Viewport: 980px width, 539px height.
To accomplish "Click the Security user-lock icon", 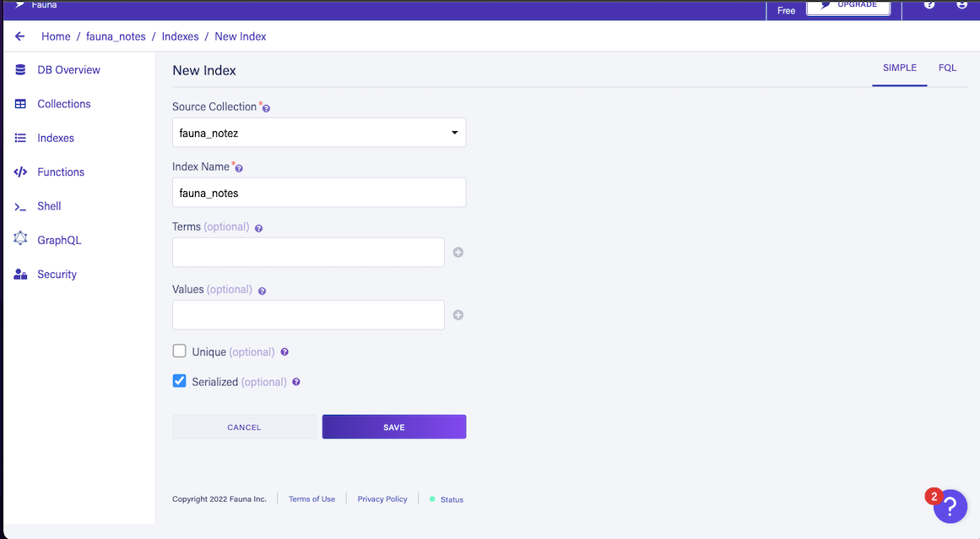I will tap(20, 274).
